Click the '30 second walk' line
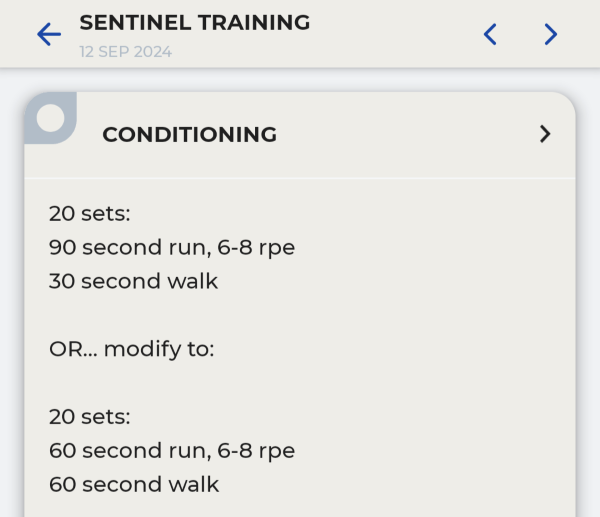600x517 pixels. 133,281
